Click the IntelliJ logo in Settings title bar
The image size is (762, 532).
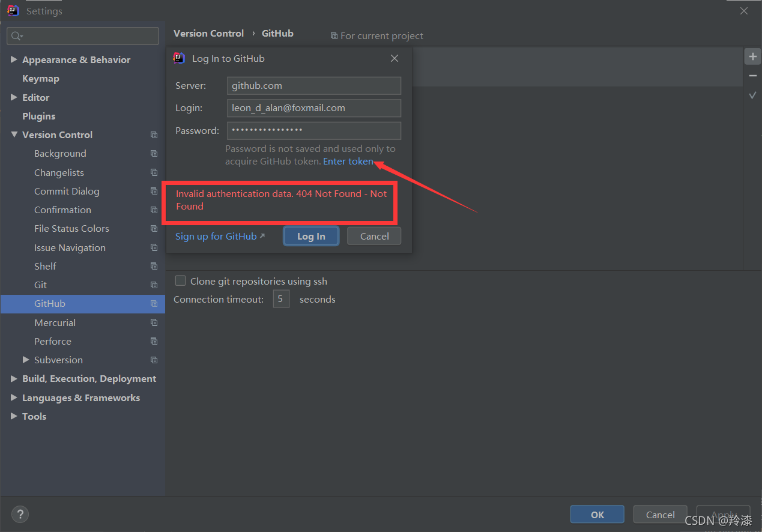[x=13, y=10]
